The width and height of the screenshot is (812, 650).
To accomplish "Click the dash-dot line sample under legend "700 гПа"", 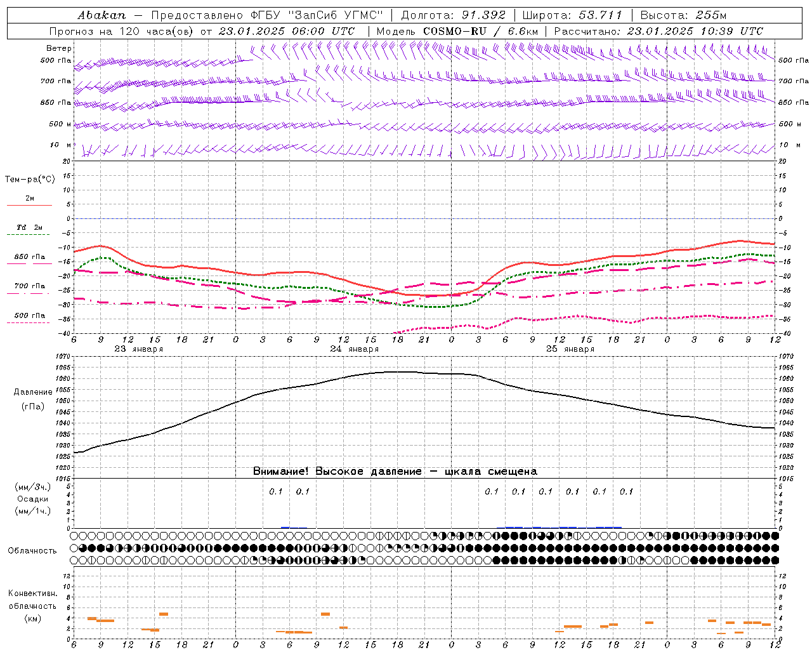I will (x=29, y=293).
